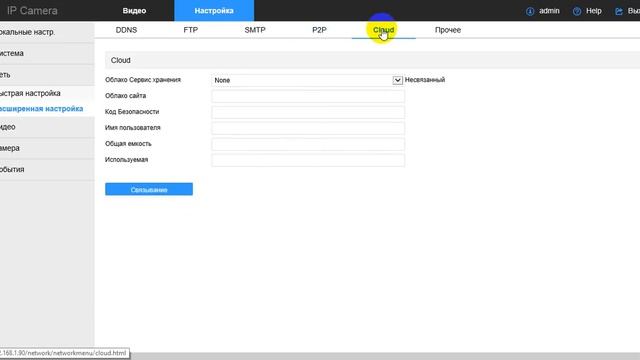Open the P2P tab
Image resolution: width=640 pixels, height=360 pixels.
coord(319,30)
